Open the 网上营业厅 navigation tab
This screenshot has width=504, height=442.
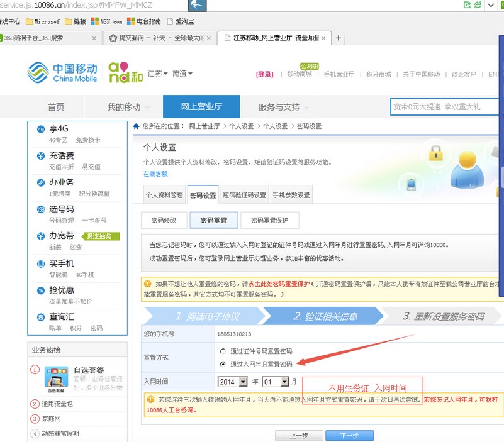coord(201,107)
